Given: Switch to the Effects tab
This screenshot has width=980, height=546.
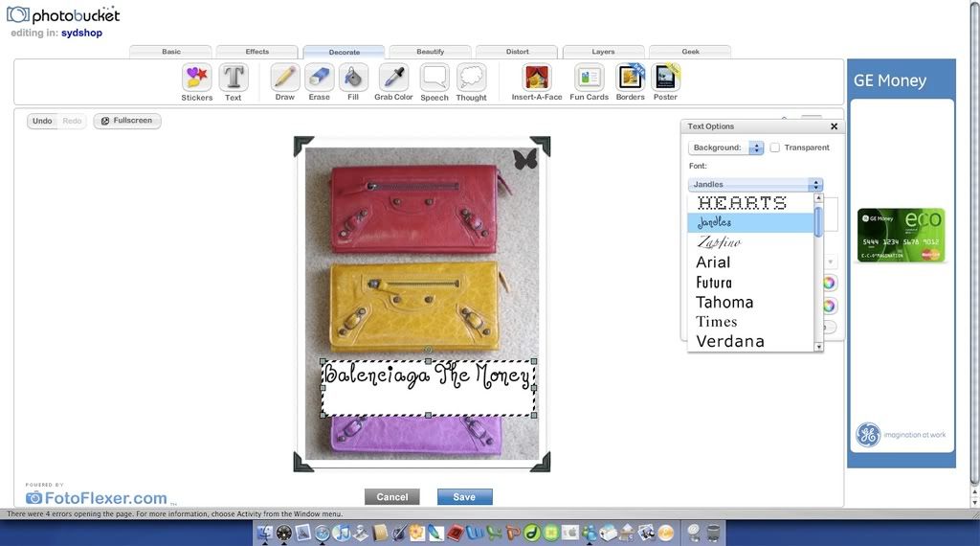Looking at the screenshot, I should pyautogui.click(x=256, y=52).
